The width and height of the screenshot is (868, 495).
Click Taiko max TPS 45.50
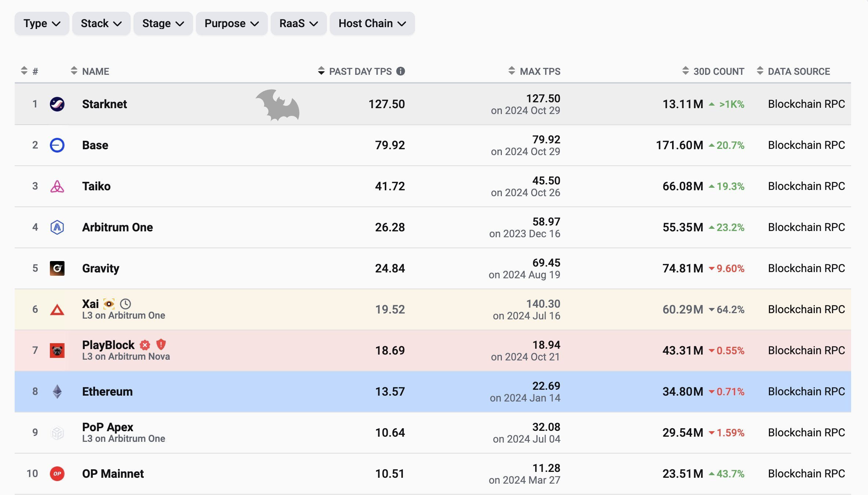(546, 180)
